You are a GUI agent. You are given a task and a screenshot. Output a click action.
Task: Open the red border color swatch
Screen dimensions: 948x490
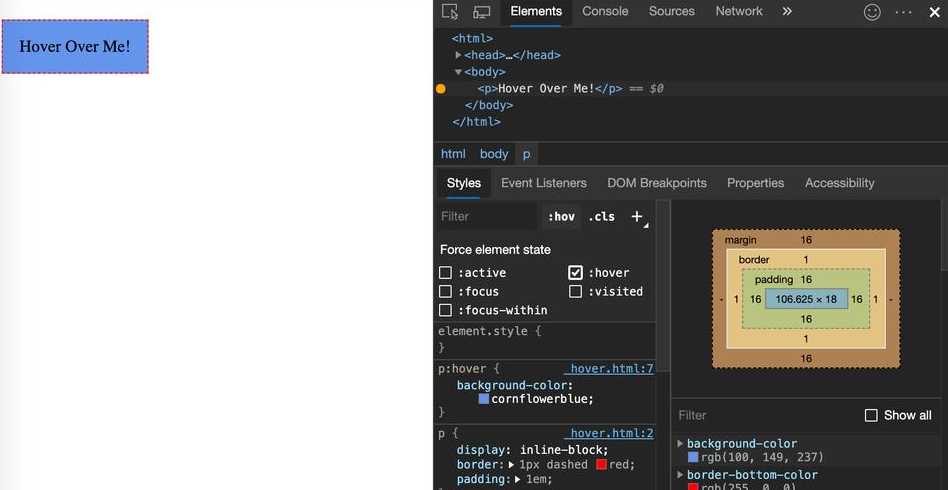pyautogui.click(x=602, y=465)
